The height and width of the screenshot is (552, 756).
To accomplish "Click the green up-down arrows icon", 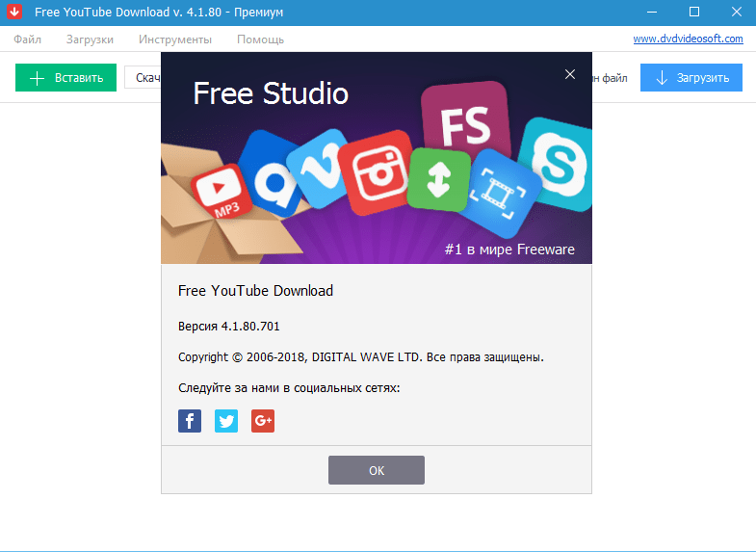I will 437,179.
